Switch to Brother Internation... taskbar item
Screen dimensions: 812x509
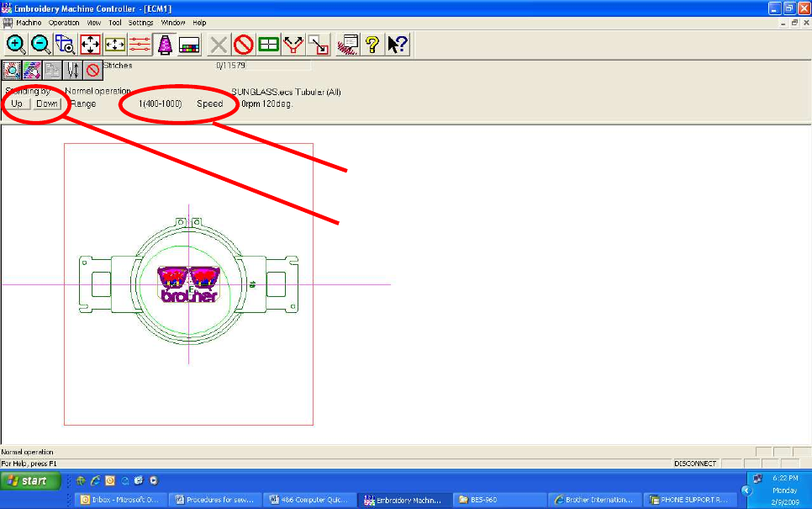[x=593, y=500]
